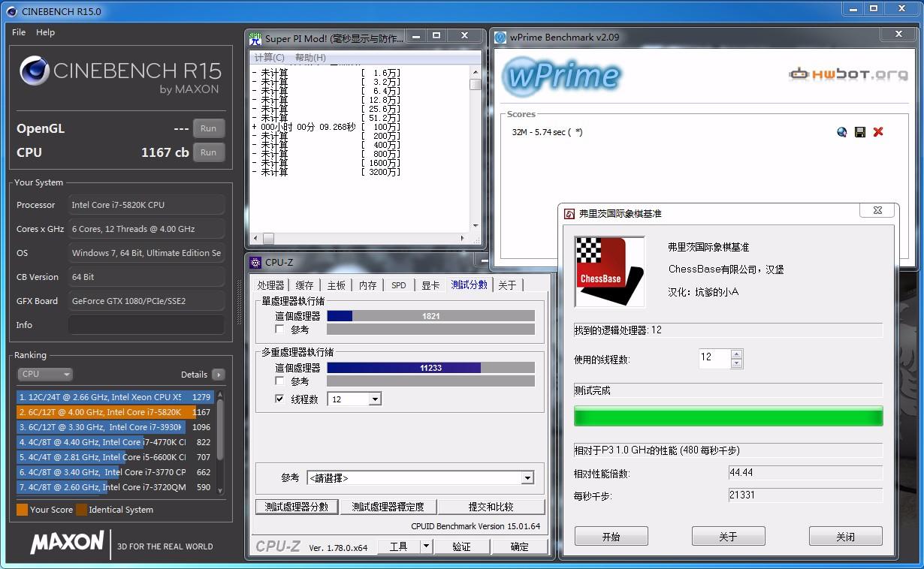924x569 pixels.
Task: Click the Super PI title bar icon
Action: tap(255, 38)
